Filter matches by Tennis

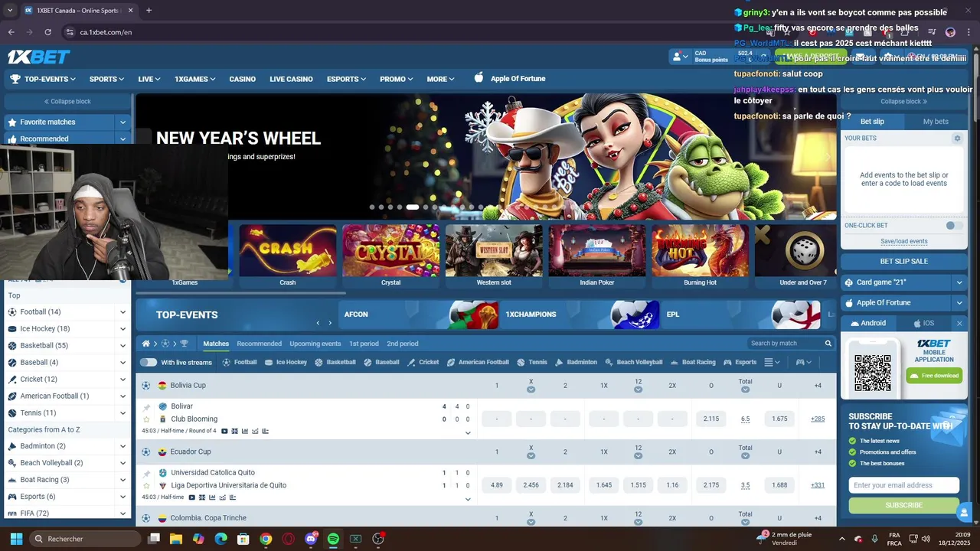pyautogui.click(x=532, y=362)
